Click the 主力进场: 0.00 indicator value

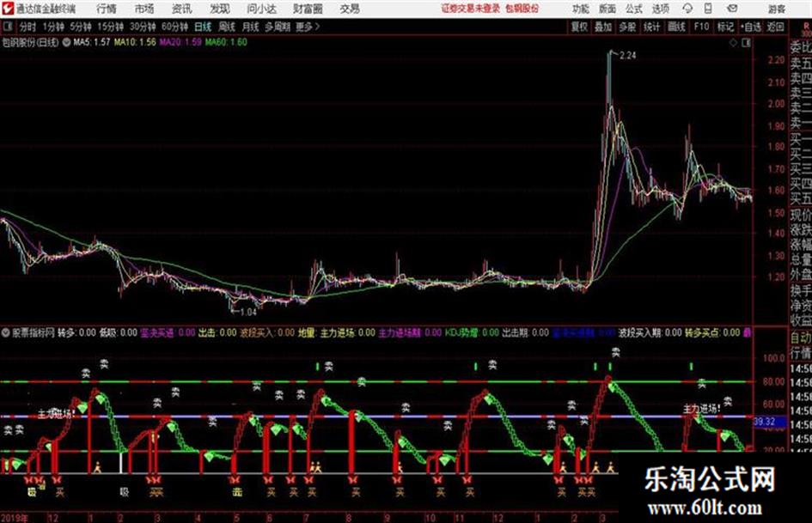point(347,332)
